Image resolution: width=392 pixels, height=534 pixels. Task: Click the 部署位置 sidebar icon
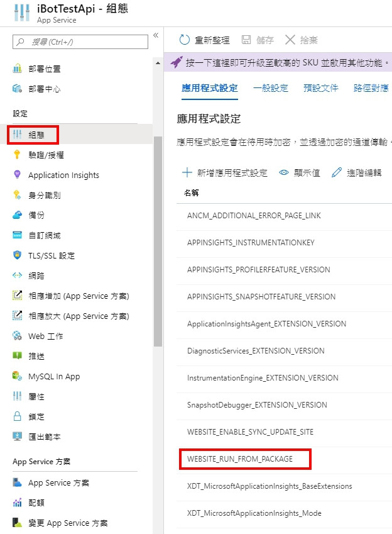click(17, 69)
